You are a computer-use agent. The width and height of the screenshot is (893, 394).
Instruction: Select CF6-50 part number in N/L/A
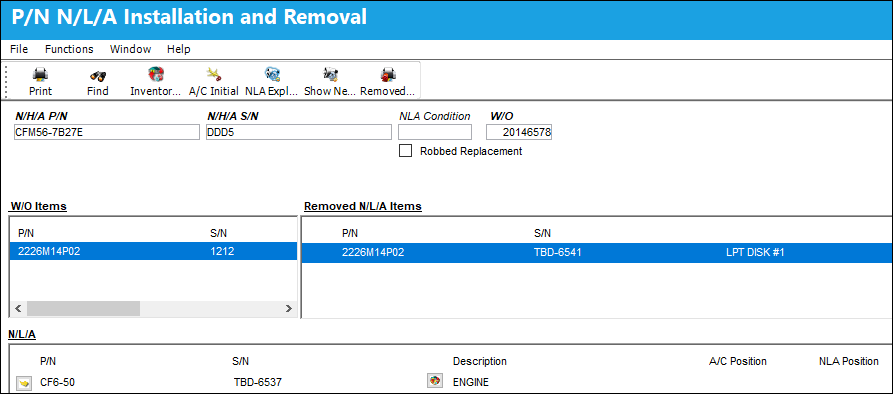(58, 383)
